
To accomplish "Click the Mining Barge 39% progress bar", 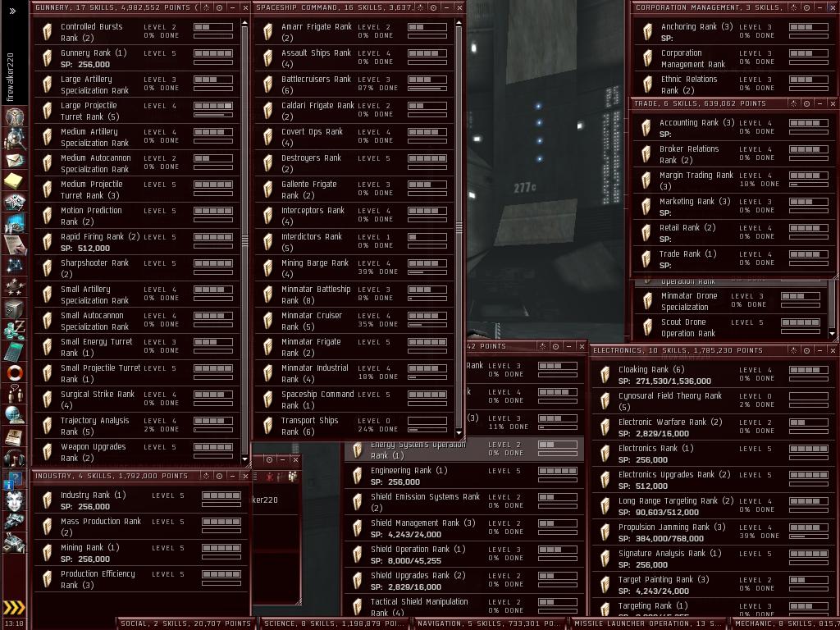I will click(427, 272).
